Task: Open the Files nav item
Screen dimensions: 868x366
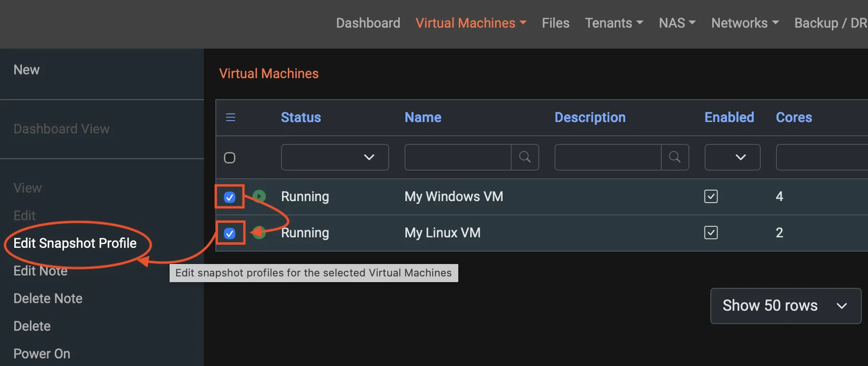Action: point(555,23)
